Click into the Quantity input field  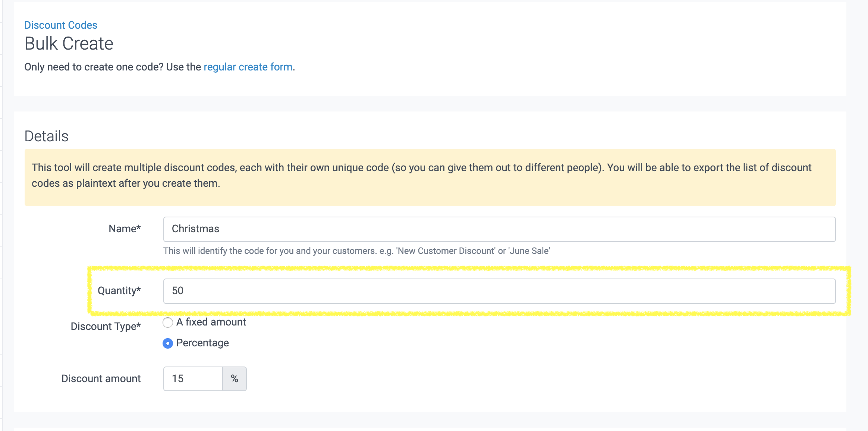pos(499,291)
